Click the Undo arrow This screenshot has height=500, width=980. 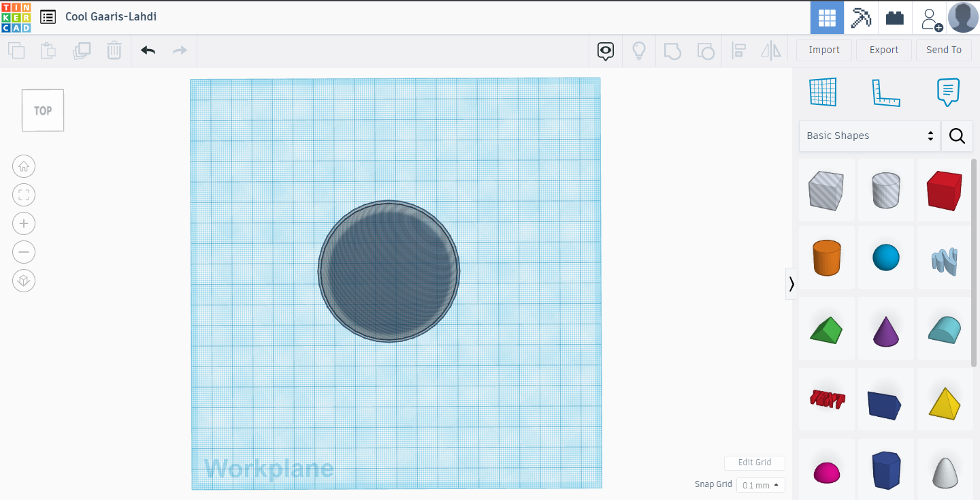click(x=148, y=50)
